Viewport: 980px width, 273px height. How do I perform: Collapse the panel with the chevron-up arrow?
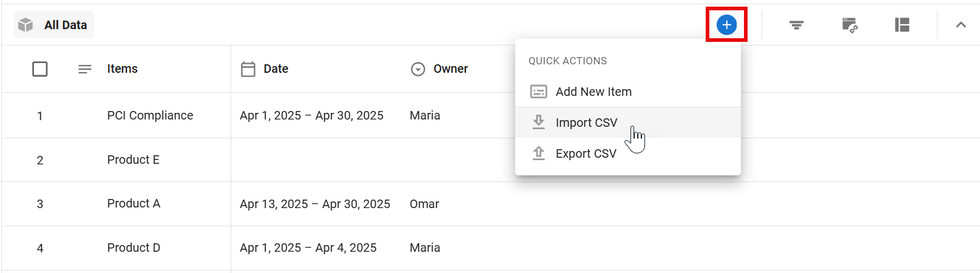pyautogui.click(x=961, y=25)
